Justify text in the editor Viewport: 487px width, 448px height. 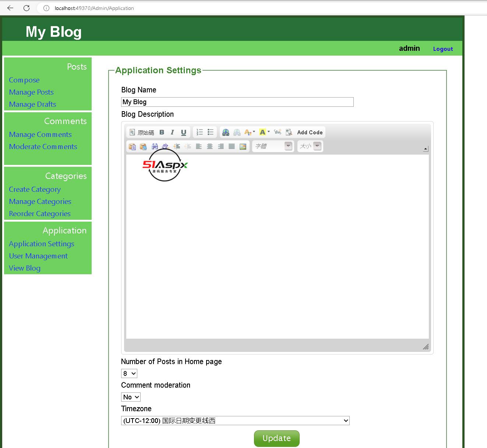232,147
